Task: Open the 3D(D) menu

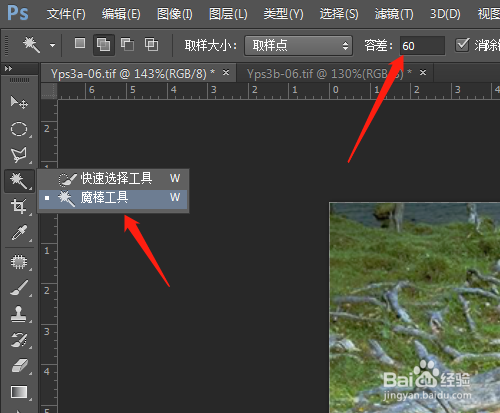Action: click(x=445, y=14)
